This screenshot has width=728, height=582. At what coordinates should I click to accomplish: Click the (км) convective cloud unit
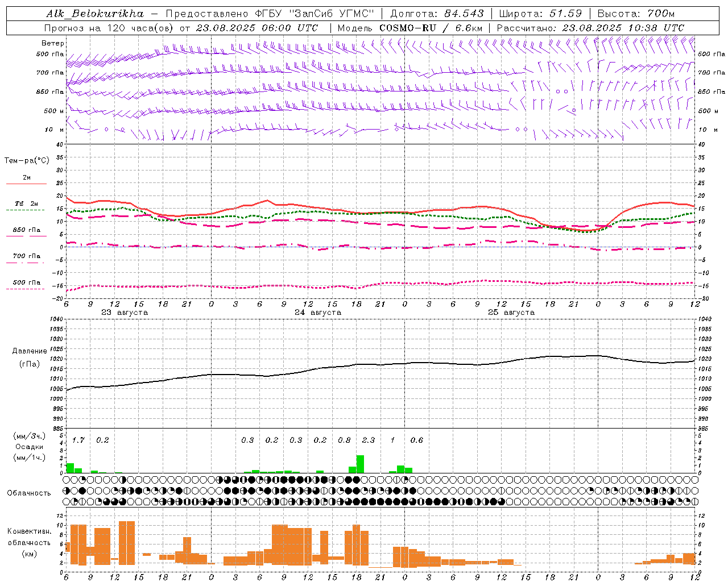(x=29, y=554)
